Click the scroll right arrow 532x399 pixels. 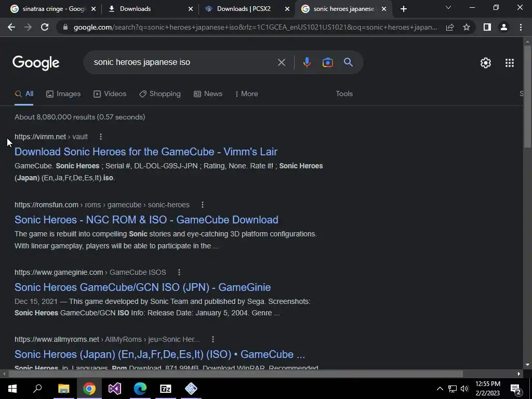(x=519, y=374)
